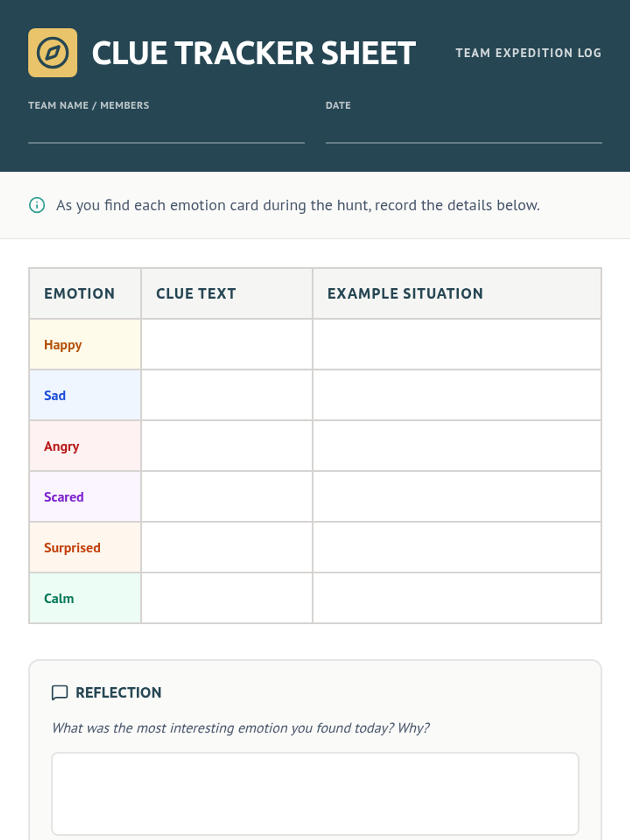630x840 pixels.
Task: Click the Surprised clue text cell
Action: click(x=227, y=547)
